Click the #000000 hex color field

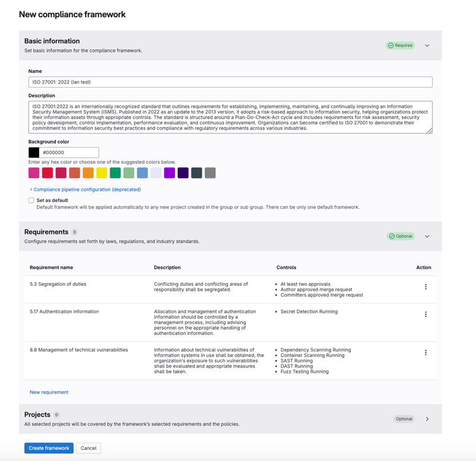[69, 152]
